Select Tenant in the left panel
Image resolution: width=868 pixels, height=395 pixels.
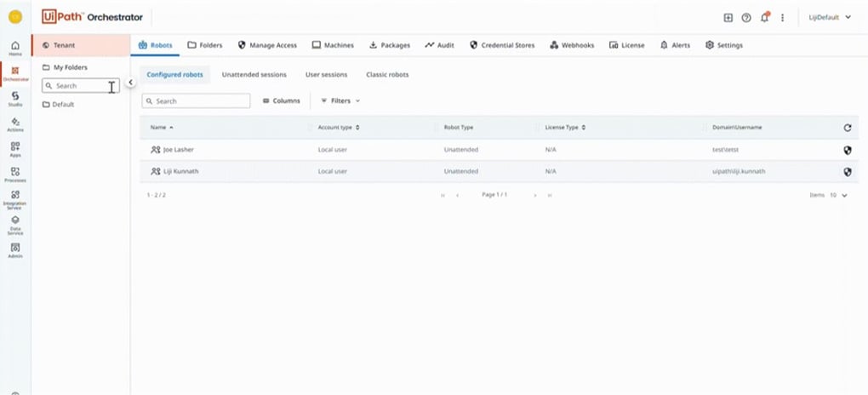pyautogui.click(x=81, y=45)
